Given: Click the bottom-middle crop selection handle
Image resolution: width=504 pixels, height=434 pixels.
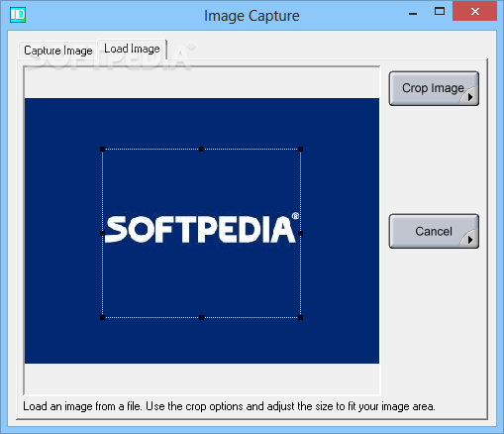Looking at the screenshot, I should click(201, 317).
